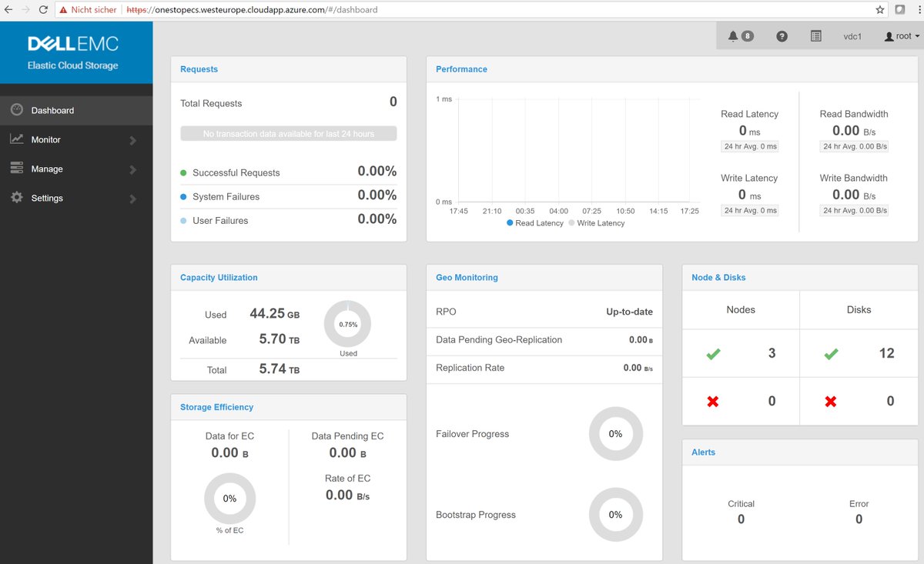Click the green checkmark next to Nodes

click(x=712, y=353)
